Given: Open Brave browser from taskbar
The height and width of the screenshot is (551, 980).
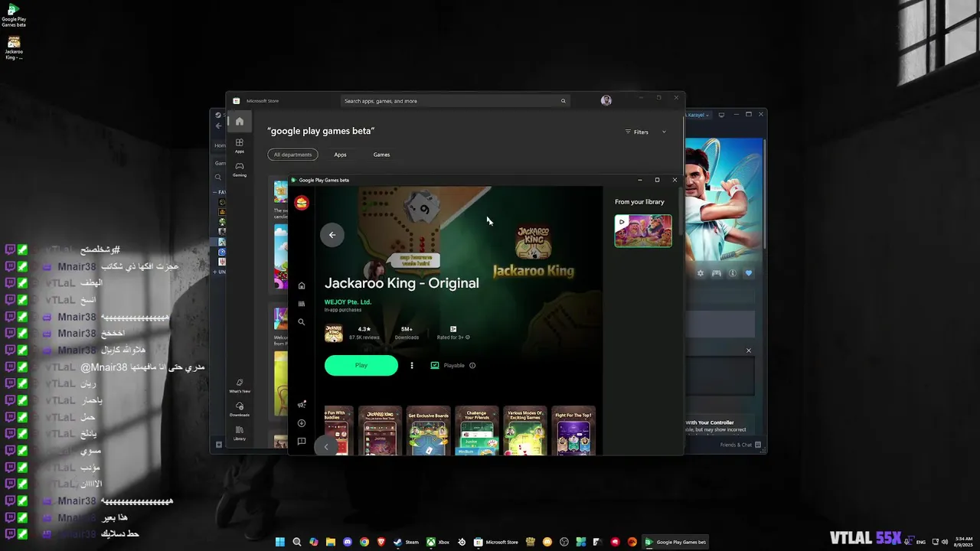Looking at the screenshot, I should 381,542.
